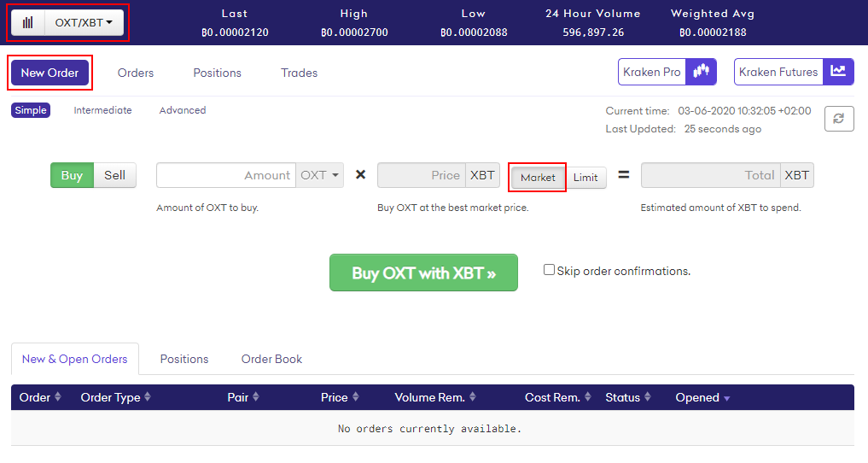Sort by Opened column arrow
The width and height of the screenshot is (868, 463).
point(726,398)
